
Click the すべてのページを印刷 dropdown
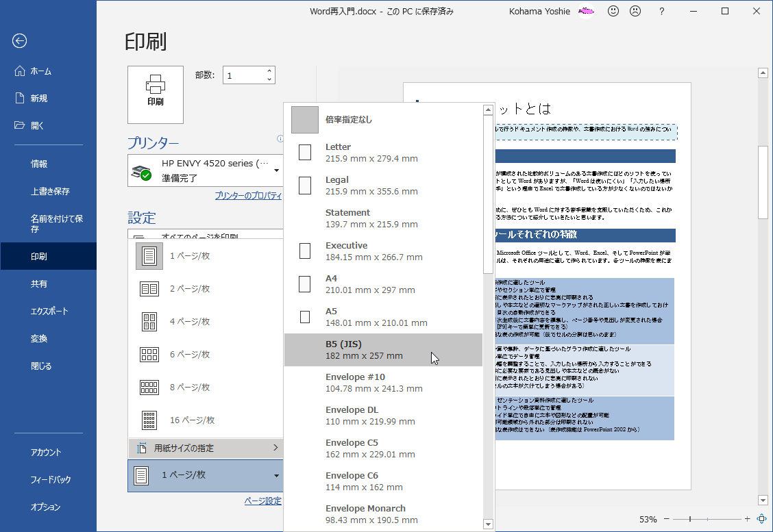click(206, 234)
